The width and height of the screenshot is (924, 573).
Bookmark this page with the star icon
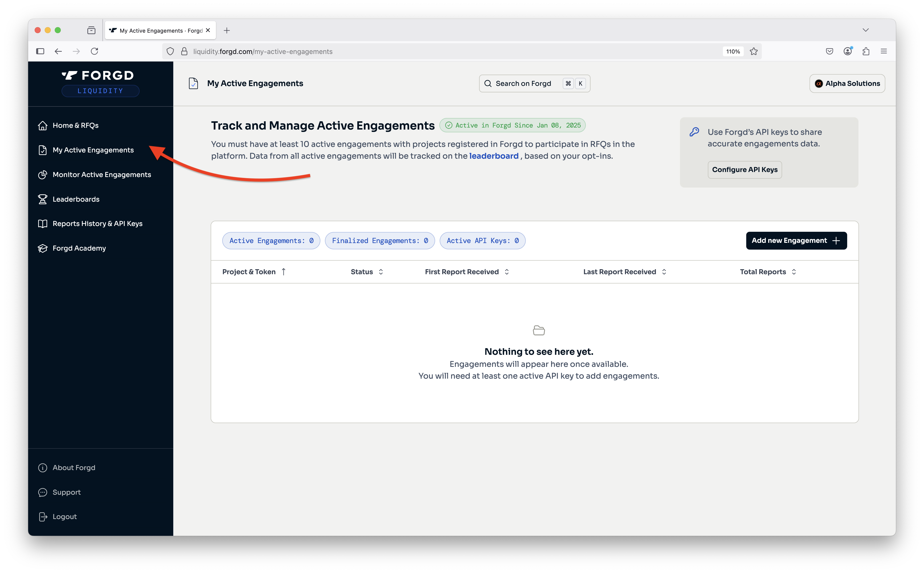pos(754,51)
